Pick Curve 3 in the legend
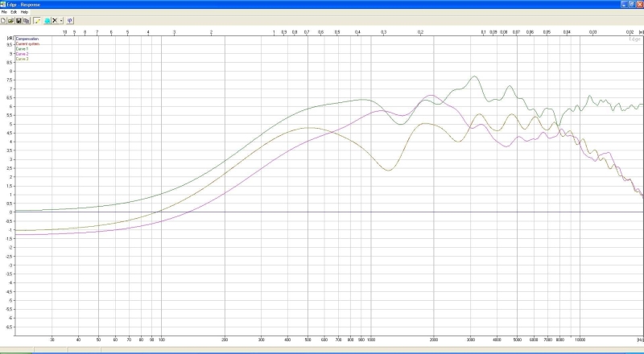The height and width of the screenshot is (354, 644). click(x=22, y=59)
